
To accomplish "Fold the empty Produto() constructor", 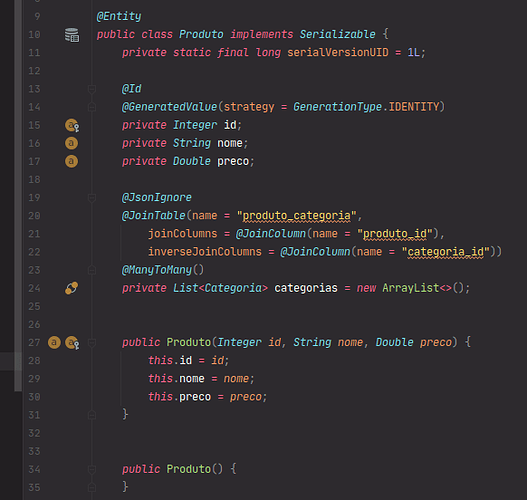I will (91, 469).
